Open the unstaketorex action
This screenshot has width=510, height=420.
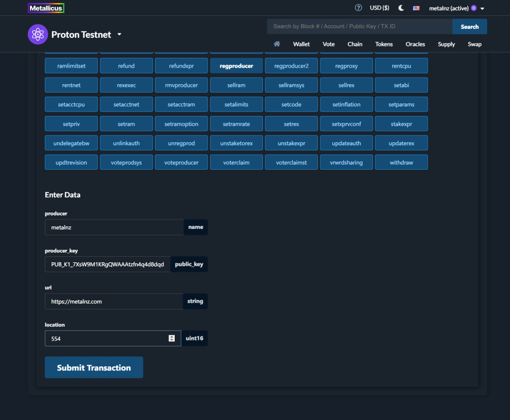pos(237,143)
